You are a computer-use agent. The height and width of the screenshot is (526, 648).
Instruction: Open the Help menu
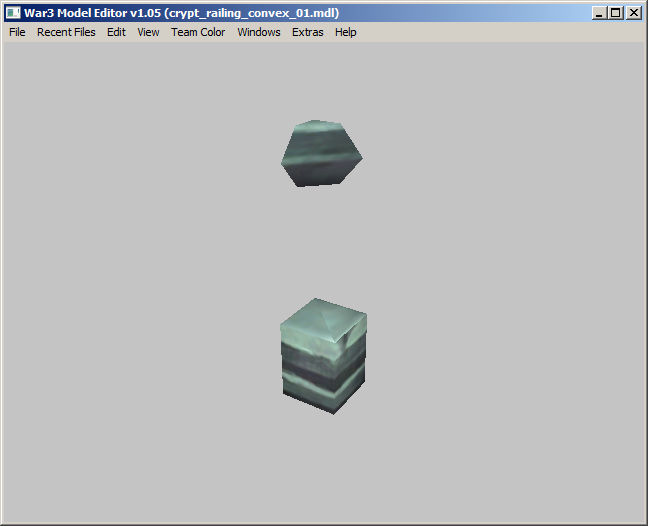pos(345,32)
